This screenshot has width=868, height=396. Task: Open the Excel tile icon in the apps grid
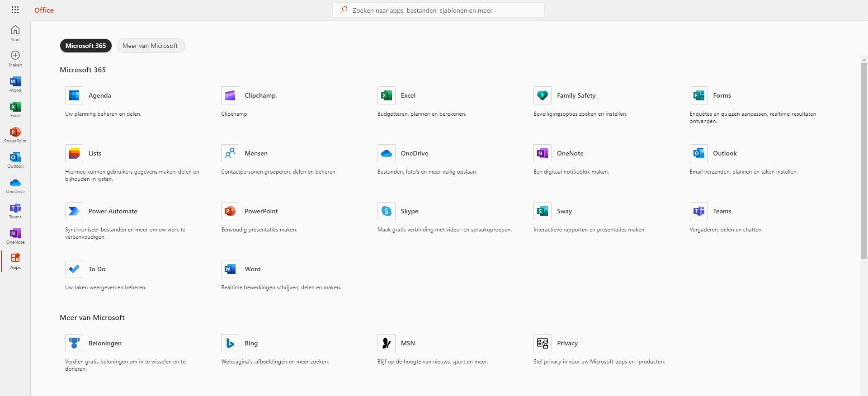point(387,95)
